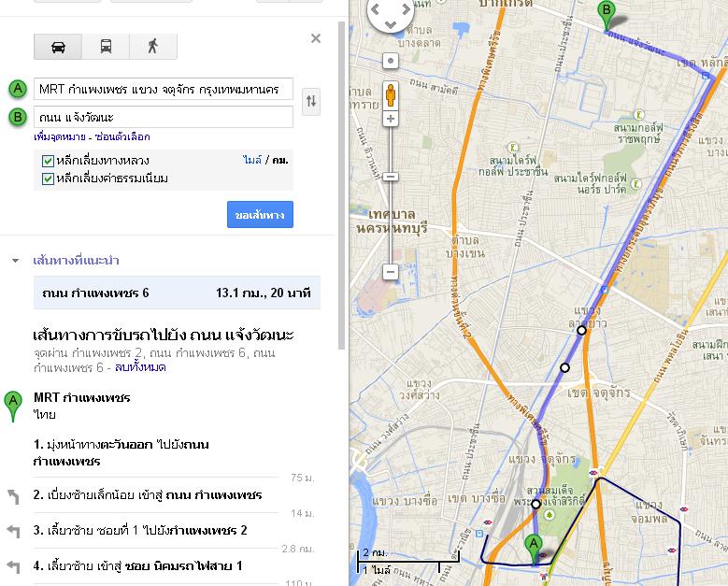
Task: Click map marker B at route end
Action: (606, 16)
